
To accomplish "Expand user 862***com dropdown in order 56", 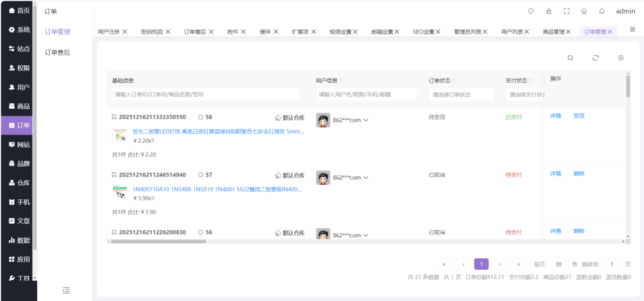I will click(x=365, y=235).
